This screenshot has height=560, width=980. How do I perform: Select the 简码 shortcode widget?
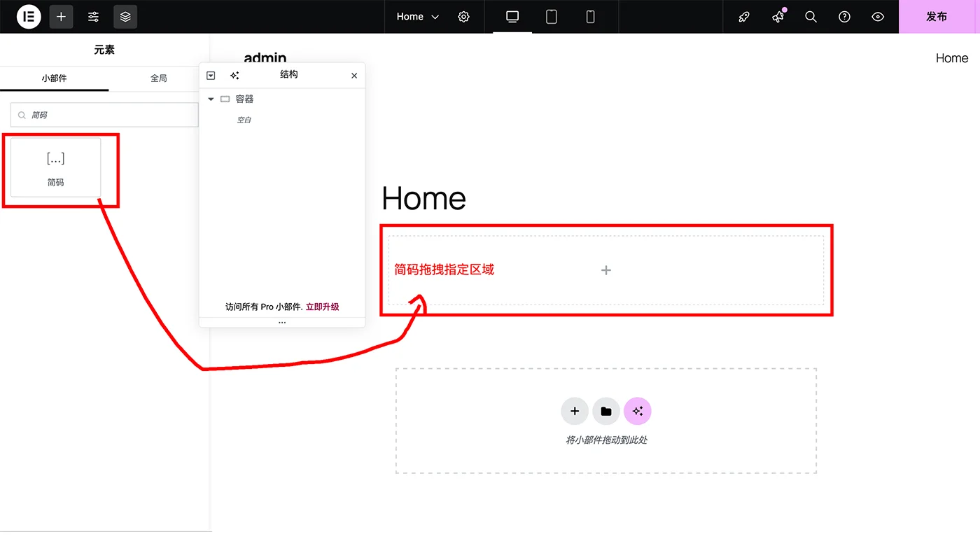pyautogui.click(x=55, y=168)
